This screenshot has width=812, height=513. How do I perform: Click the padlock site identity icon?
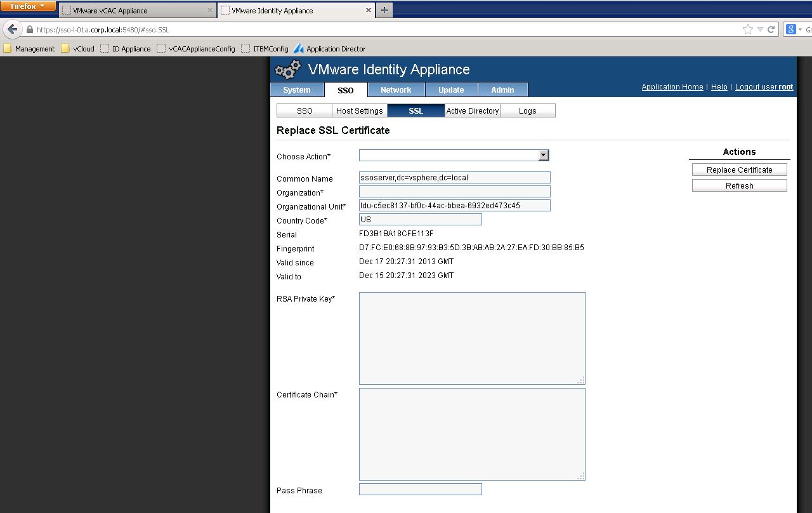[x=29, y=29]
